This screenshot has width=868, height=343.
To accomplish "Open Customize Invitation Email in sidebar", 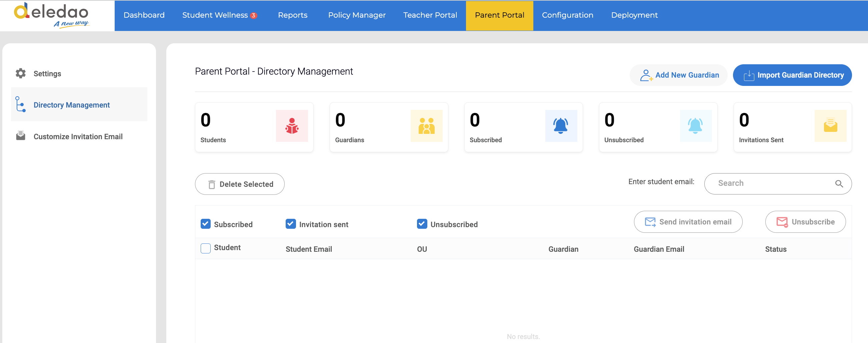I will (x=79, y=136).
